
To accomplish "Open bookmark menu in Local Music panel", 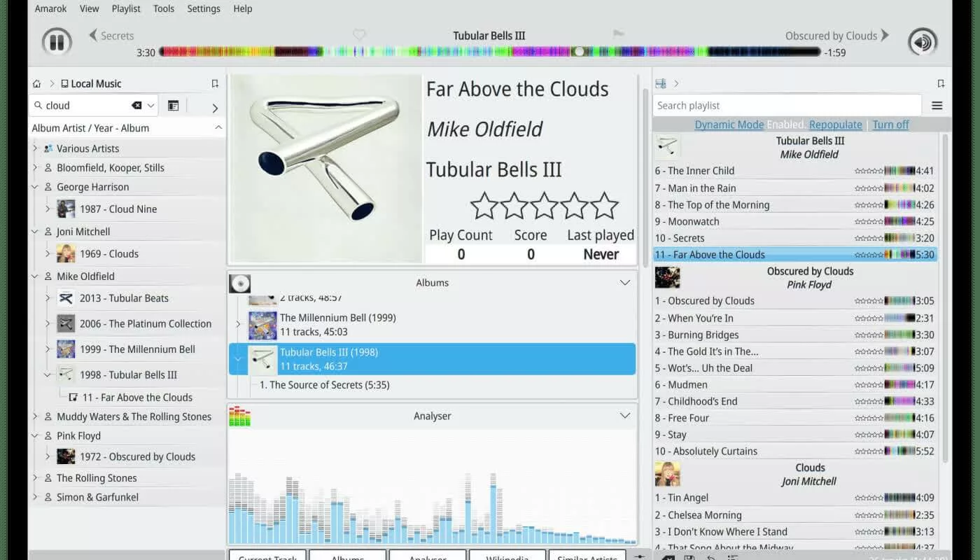I will [215, 83].
